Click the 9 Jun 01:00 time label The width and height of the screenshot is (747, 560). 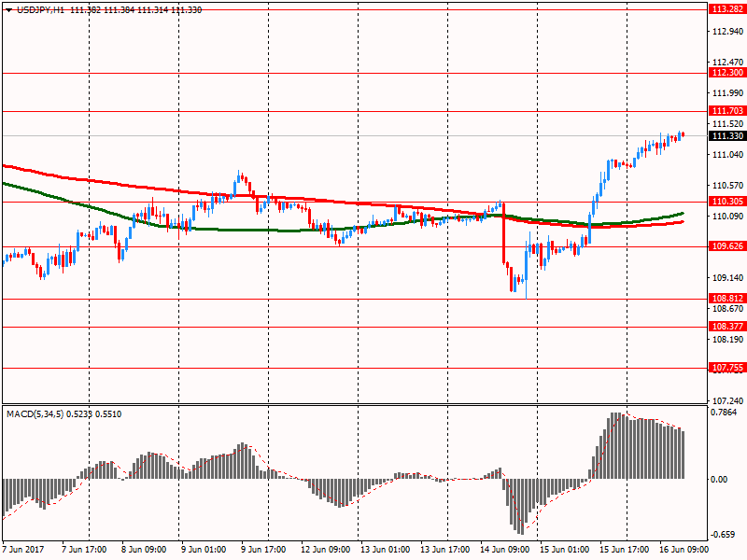(204, 549)
